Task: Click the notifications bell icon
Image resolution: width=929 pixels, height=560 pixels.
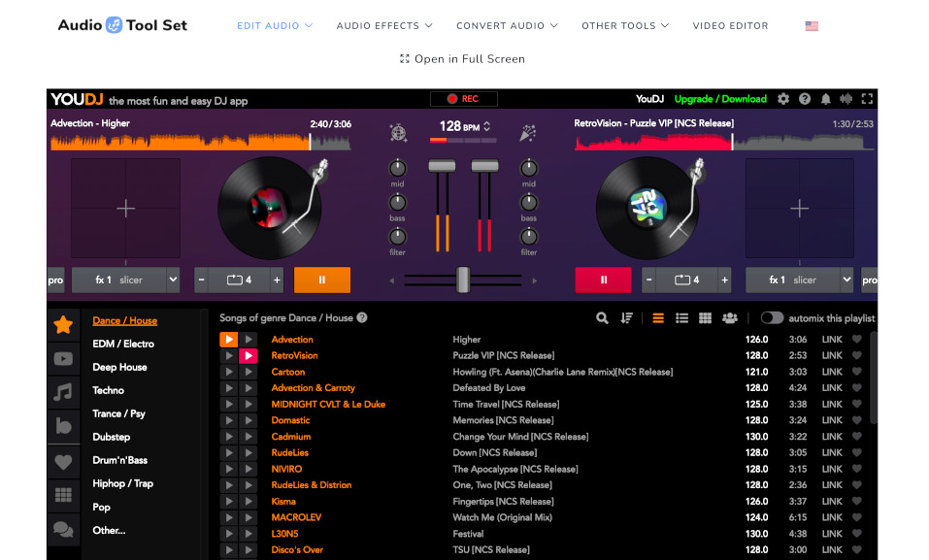Action: (826, 98)
